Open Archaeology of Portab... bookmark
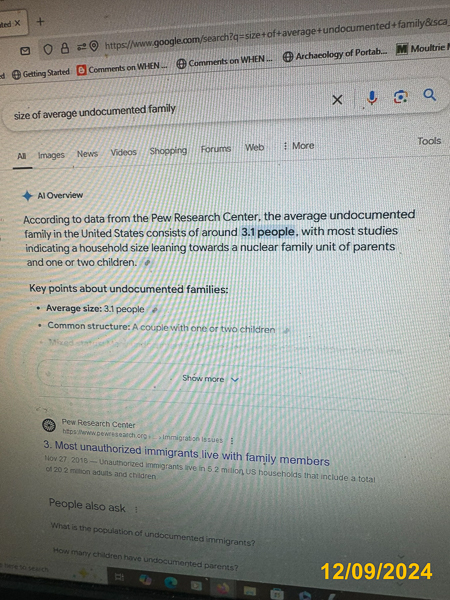 point(335,55)
